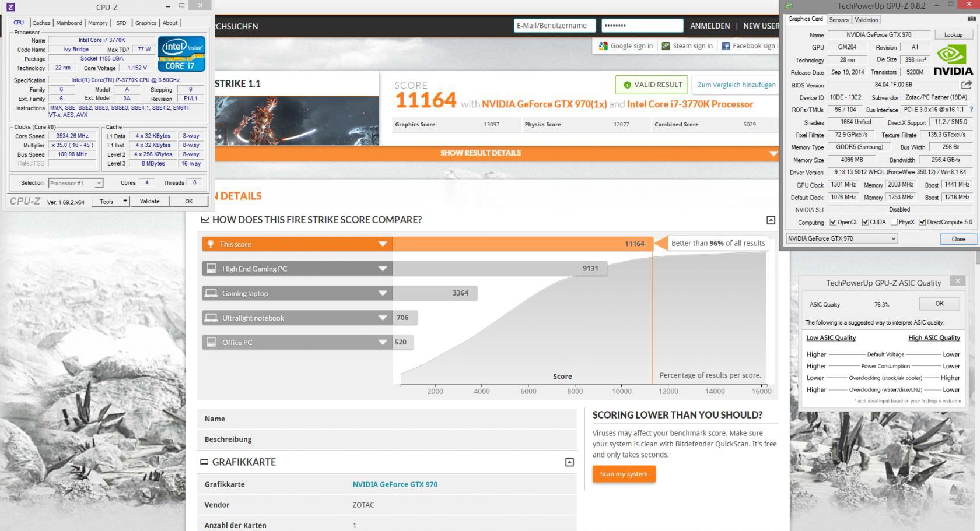Click the GPU-Z Lookup button

[x=953, y=35]
